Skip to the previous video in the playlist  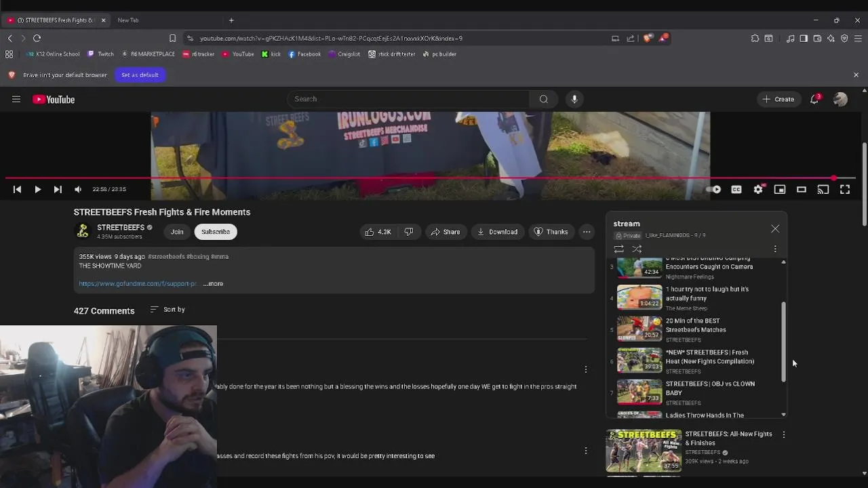(x=17, y=190)
